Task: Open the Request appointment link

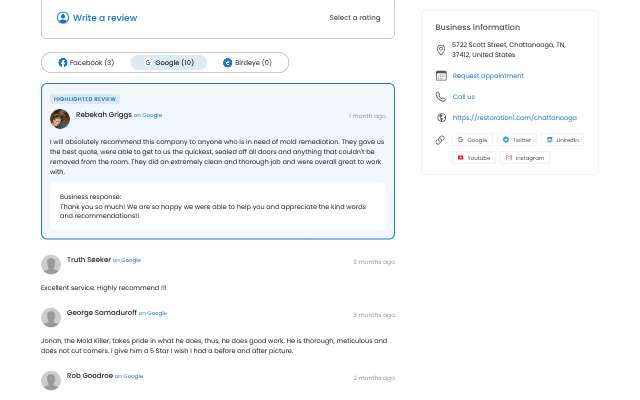Action: 488,76
